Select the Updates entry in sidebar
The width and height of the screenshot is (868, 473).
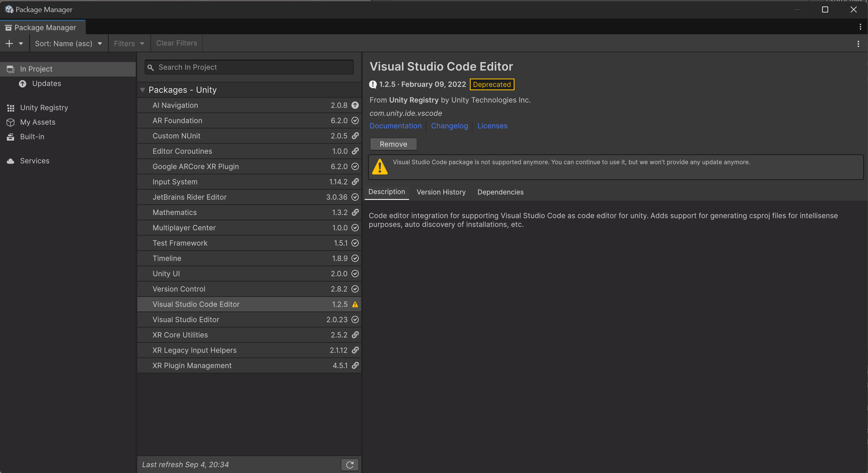coord(46,83)
